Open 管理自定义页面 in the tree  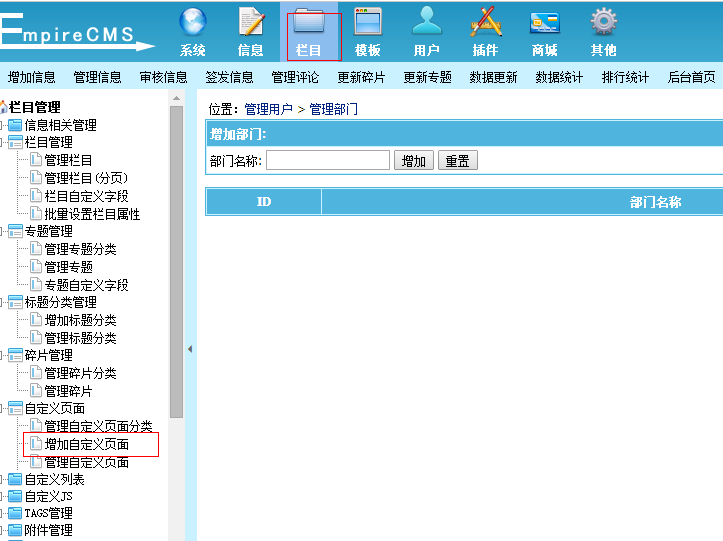point(86,462)
